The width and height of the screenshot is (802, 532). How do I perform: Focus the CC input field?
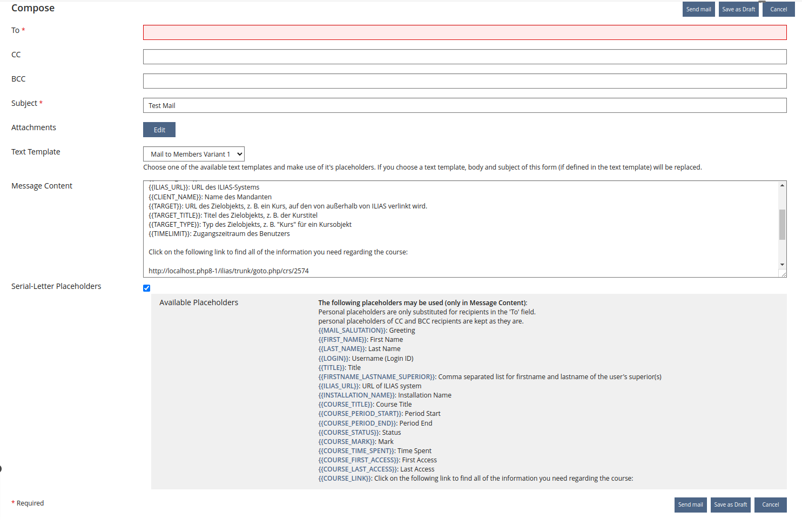pyautogui.click(x=464, y=57)
